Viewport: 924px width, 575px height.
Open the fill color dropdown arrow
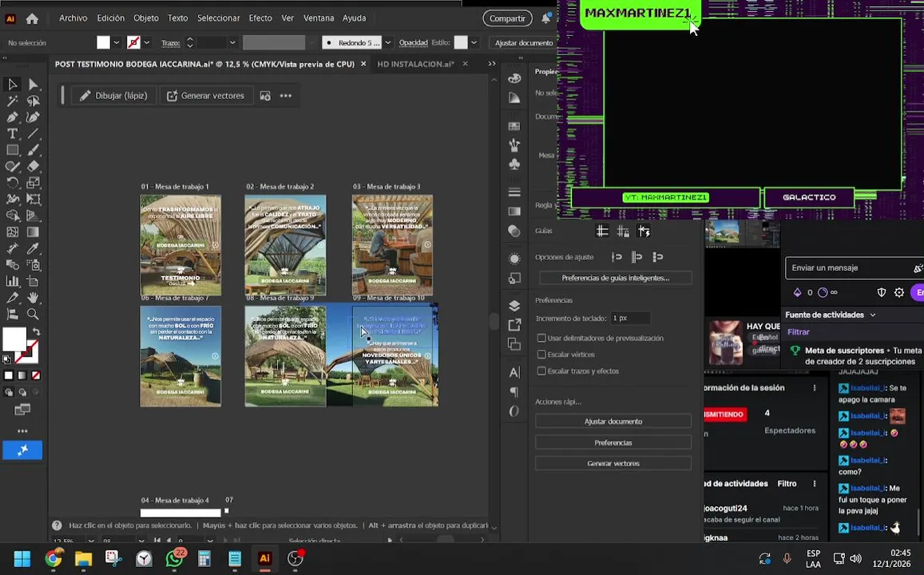click(116, 42)
